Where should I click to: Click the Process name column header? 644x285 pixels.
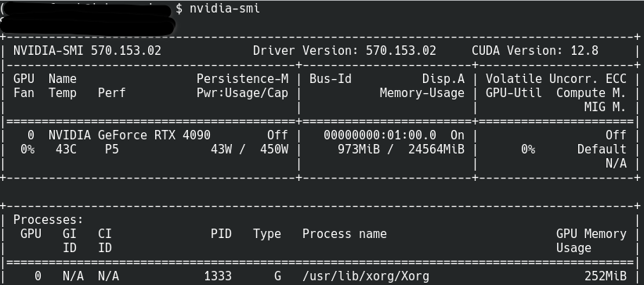tap(344, 233)
